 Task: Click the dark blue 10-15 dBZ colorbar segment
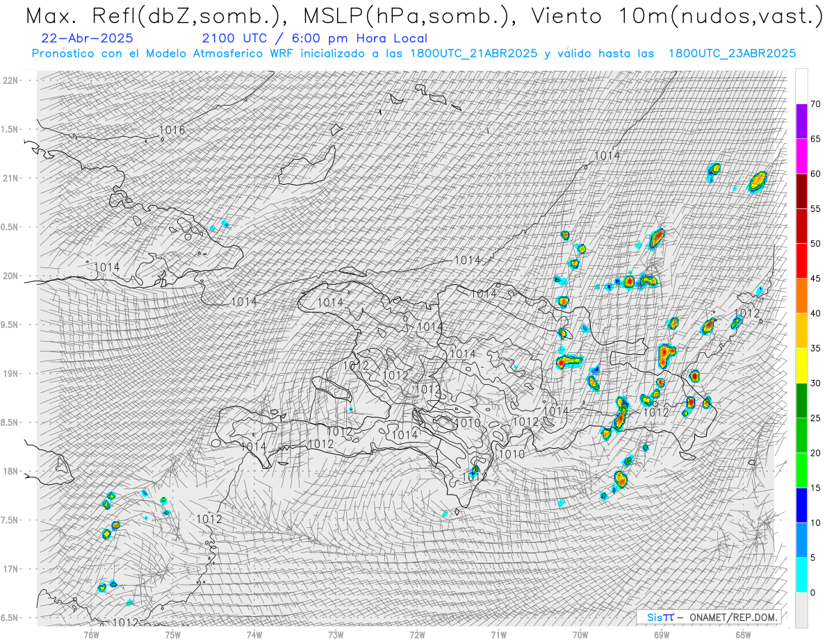801,505
